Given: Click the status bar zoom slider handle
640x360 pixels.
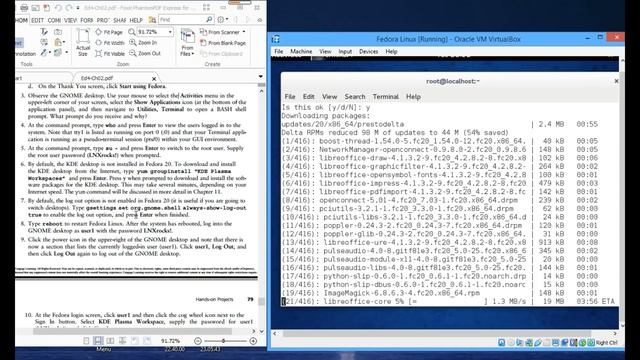Looking at the screenshot, I should 223,341.
